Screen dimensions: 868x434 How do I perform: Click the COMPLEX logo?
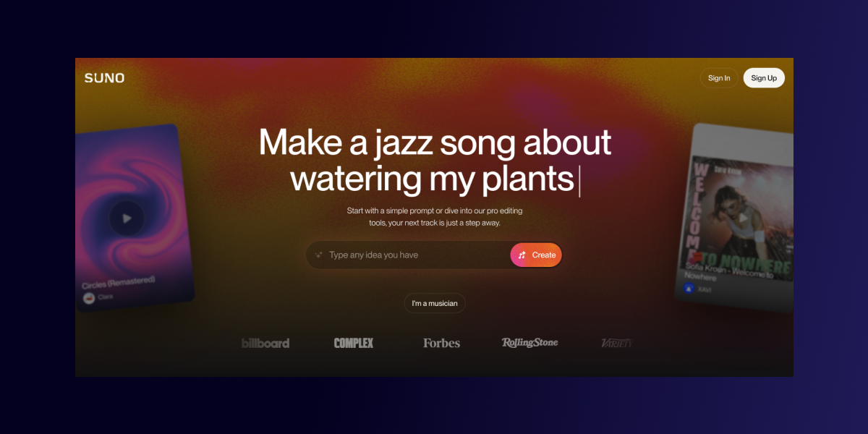[x=354, y=343]
